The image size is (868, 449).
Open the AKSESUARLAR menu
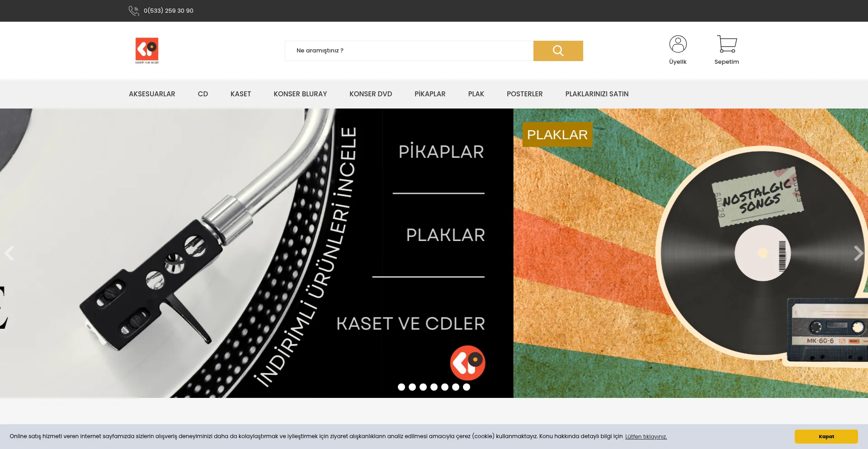152,94
